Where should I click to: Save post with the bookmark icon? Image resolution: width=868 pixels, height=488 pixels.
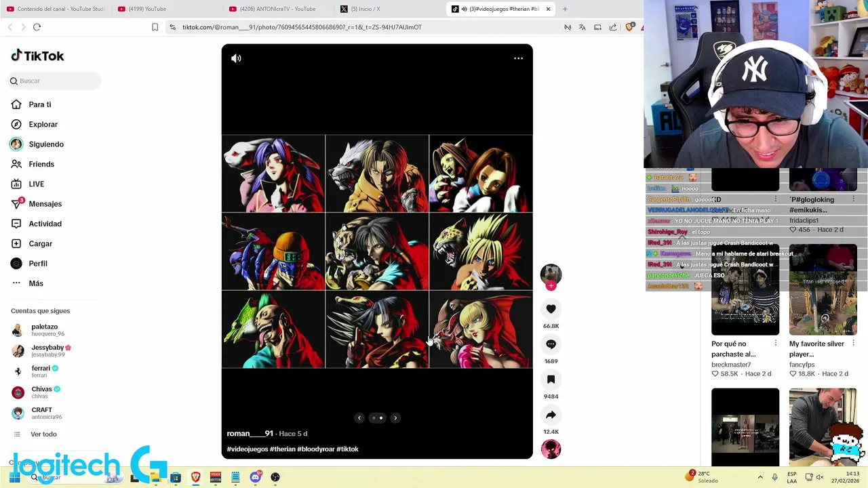[x=551, y=380]
